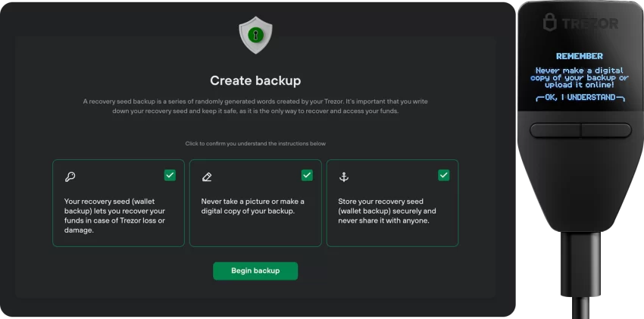
Task: Uncheck the recovery seed lets you recover funds checkbox
Action: (170, 175)
